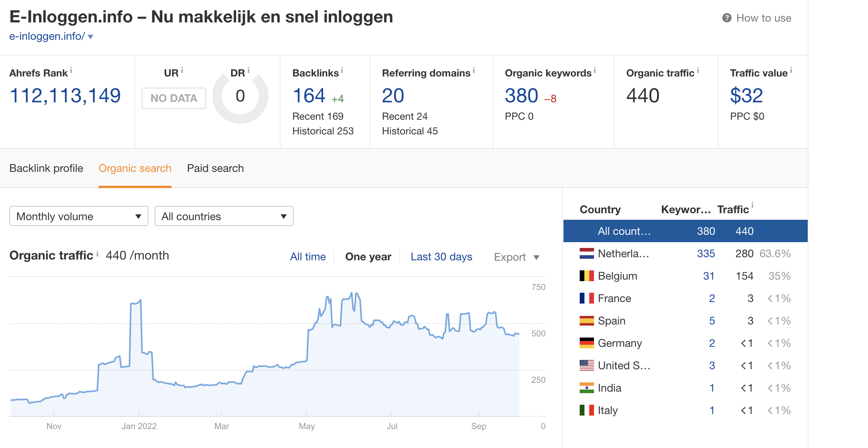Open the Monthly volume dropdown
The height and width of the screenshot is (448, 868).
tap(79, 216)
